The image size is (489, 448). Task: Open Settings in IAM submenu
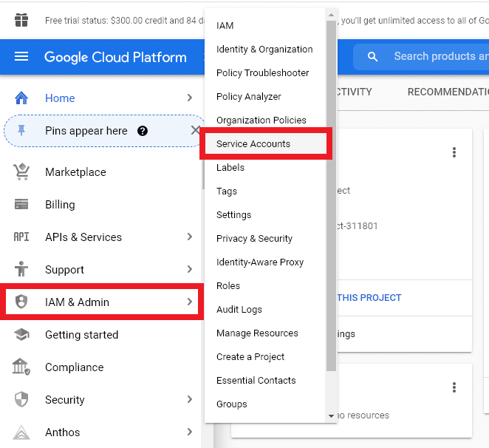coord(265,215)
